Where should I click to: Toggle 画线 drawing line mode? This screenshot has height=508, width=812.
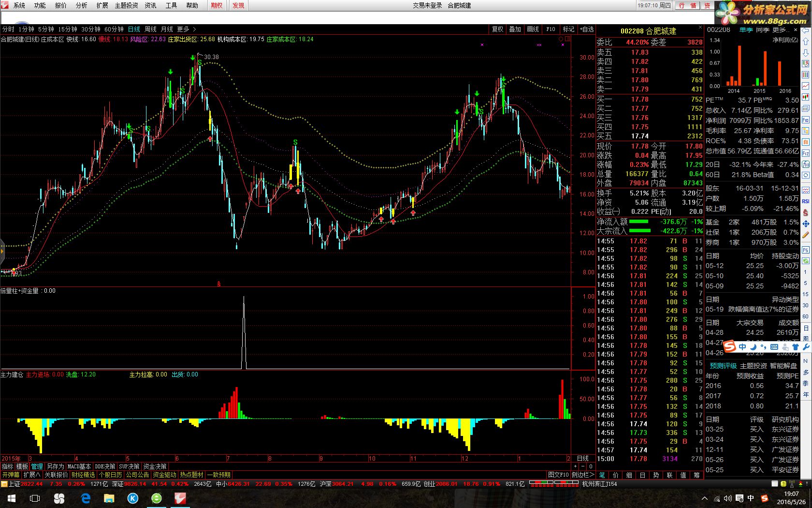(x=533, y=29)
